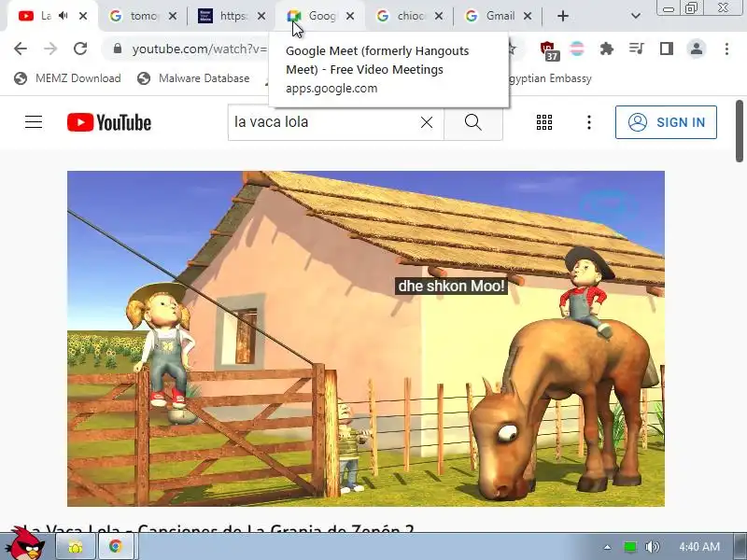Close the 'chioc' tab

coord(438,16)
